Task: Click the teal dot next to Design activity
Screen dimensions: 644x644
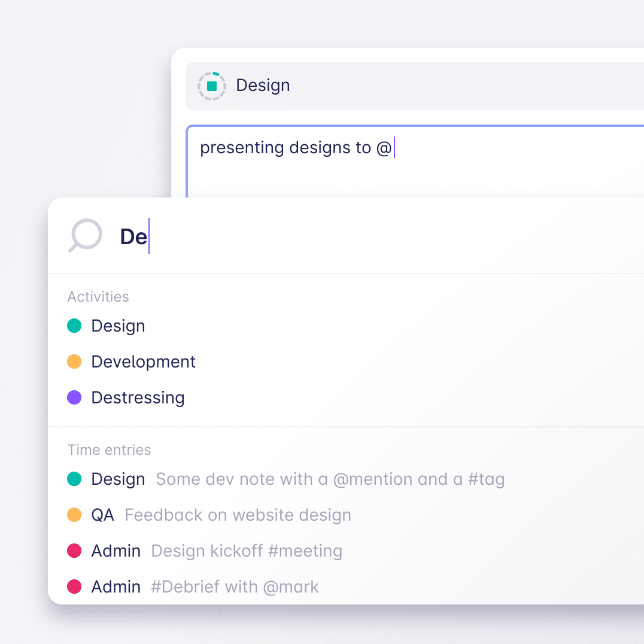Action: [x=74, y=326]
